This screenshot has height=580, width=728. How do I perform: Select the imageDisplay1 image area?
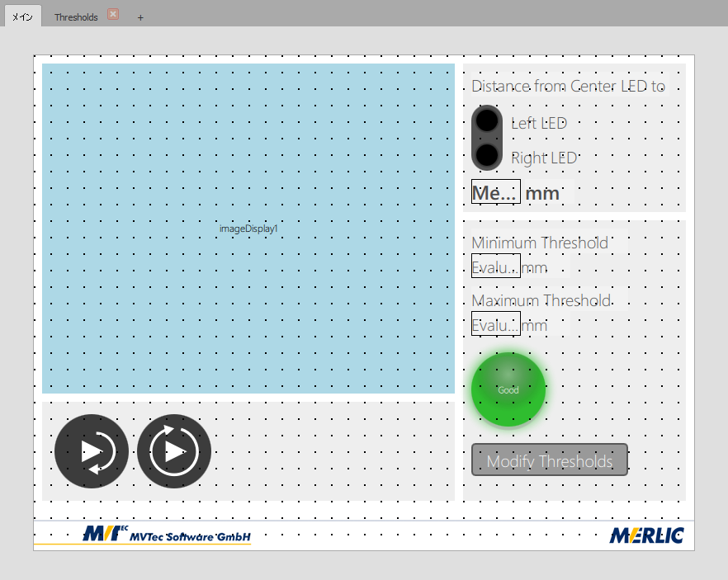point(248,229)
